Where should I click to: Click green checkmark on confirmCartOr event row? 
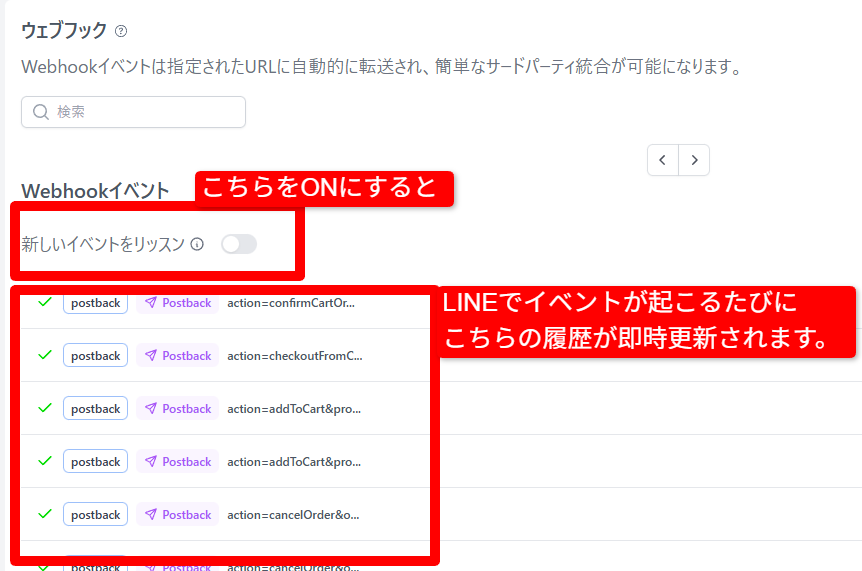coord(44,302)
